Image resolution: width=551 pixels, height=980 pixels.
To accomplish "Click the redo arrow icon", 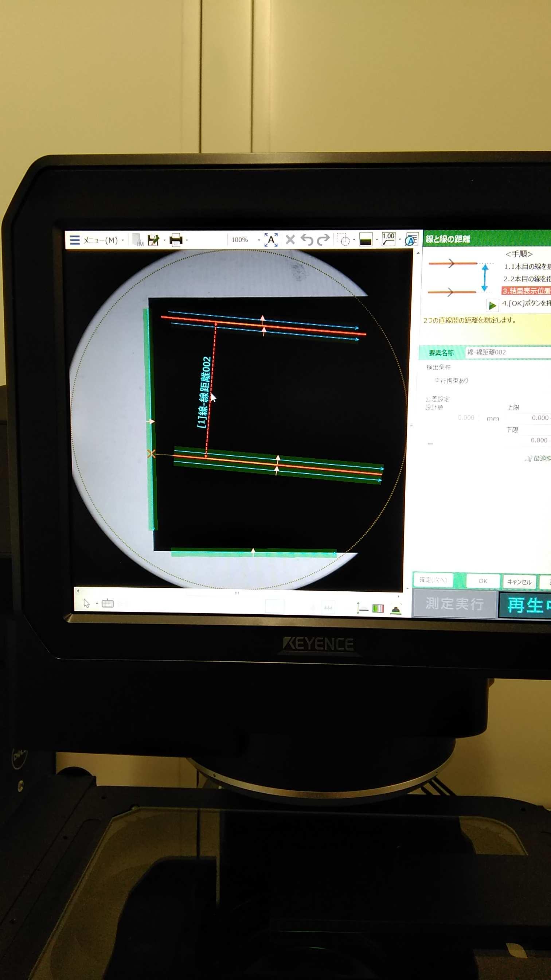I will click(324, 240).
